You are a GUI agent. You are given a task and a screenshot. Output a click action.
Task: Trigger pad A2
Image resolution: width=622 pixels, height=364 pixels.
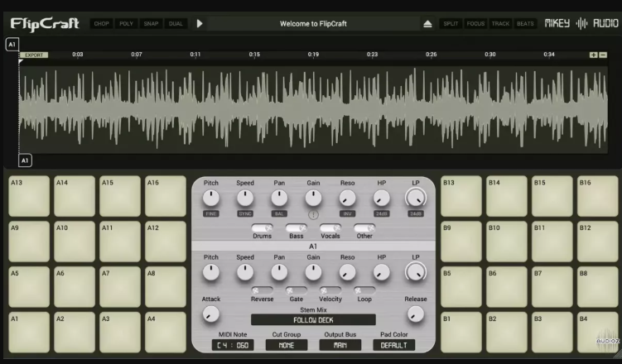[x=75, y=333]
